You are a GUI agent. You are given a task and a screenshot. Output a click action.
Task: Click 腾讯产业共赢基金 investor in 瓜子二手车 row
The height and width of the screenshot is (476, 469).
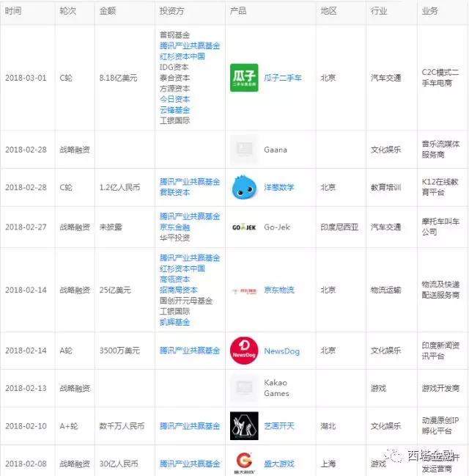tap(190, 45)
